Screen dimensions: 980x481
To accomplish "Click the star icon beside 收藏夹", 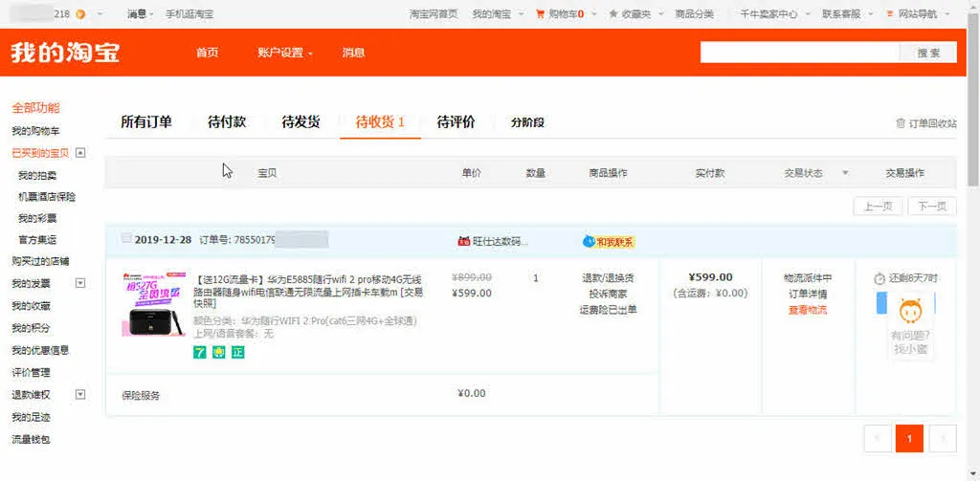I will point(612,14).
